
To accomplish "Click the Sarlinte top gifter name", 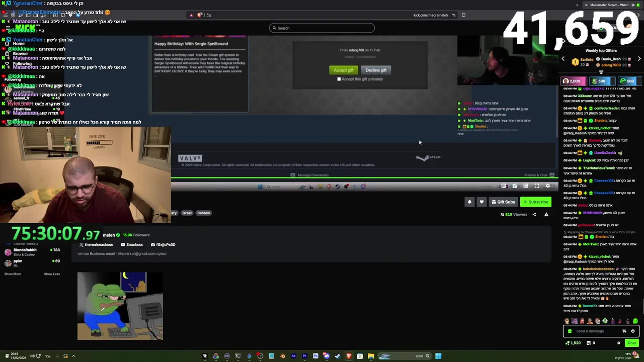I will tap(587, 59).
